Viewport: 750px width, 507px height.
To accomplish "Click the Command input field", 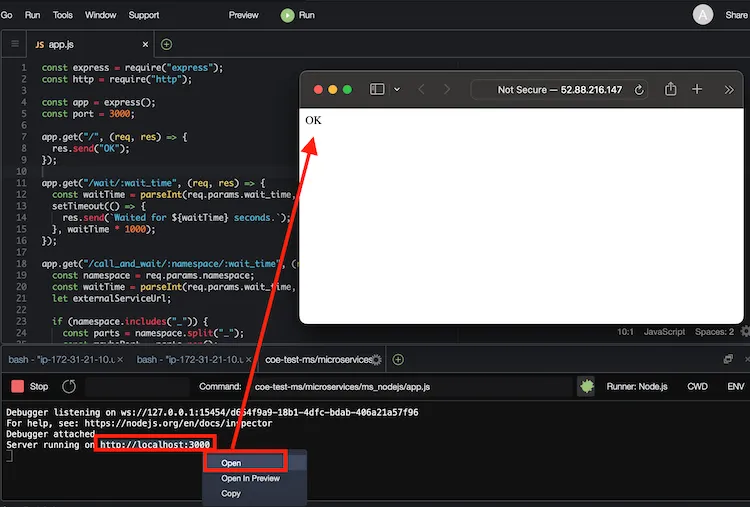I will tap(411, 387).
